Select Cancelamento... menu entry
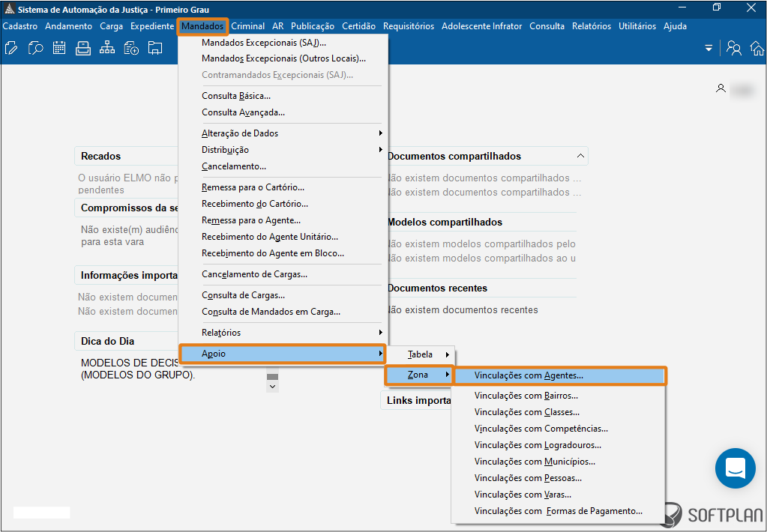The height and width of the screenshot is (532, 767). (x=283, y=166)
